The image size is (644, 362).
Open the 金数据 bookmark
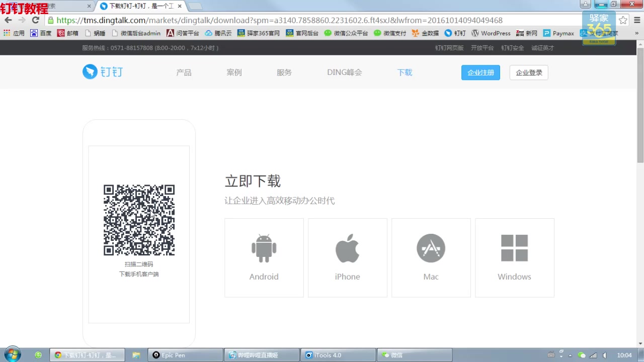(x=425, y=33)
